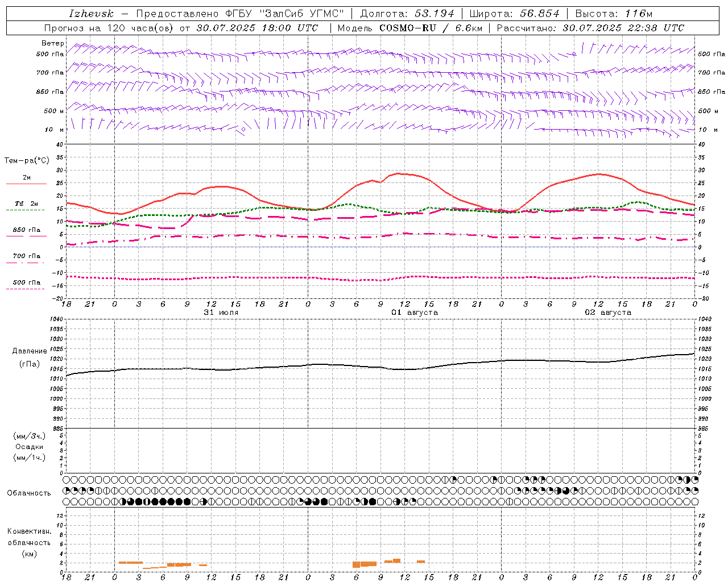Image resolution: width=728 pixels, height=582 pixels.
Task: Click the Осадки precipitation label
Action: [30, 447]
